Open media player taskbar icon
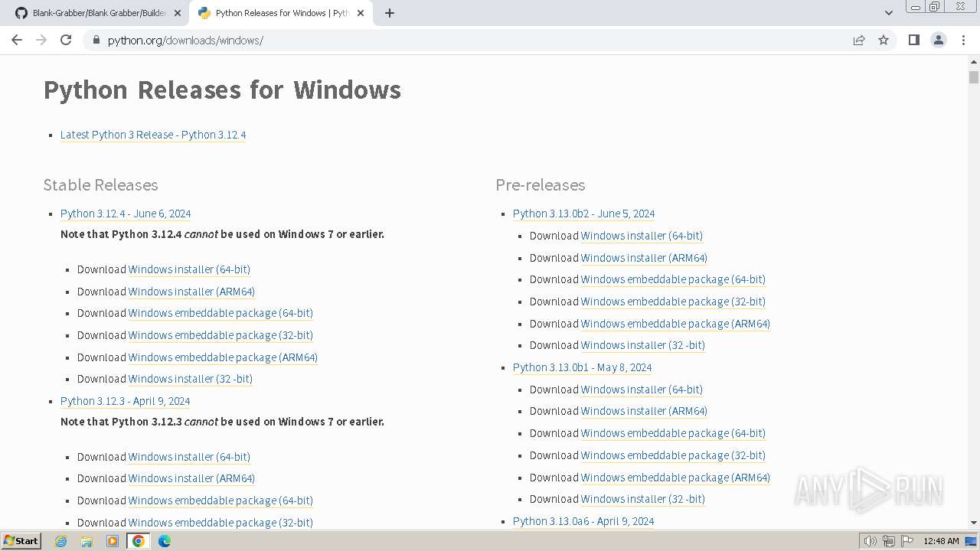 113,541
